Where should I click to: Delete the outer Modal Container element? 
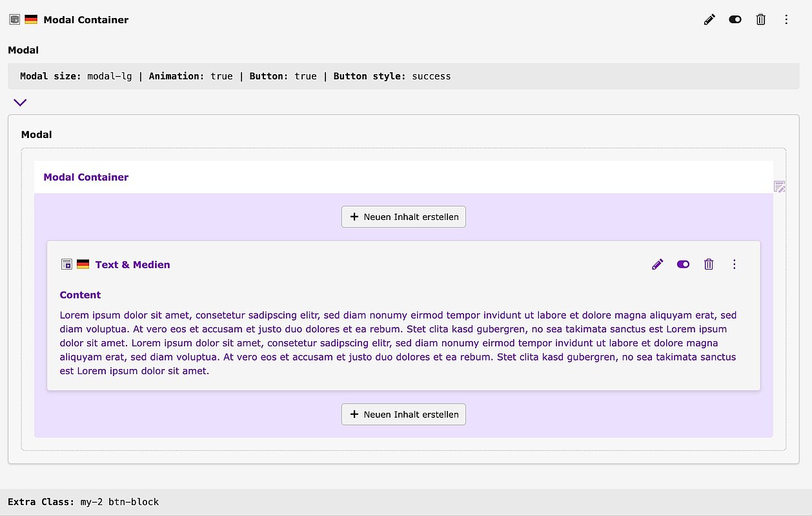760,19
